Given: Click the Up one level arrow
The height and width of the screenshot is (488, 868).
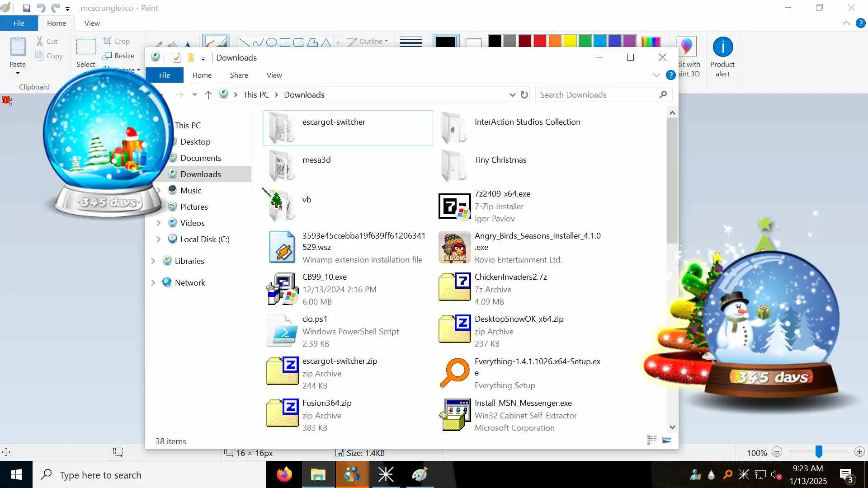Looking at the screenshot, I should pyautogui.click(x=208, y=95).
